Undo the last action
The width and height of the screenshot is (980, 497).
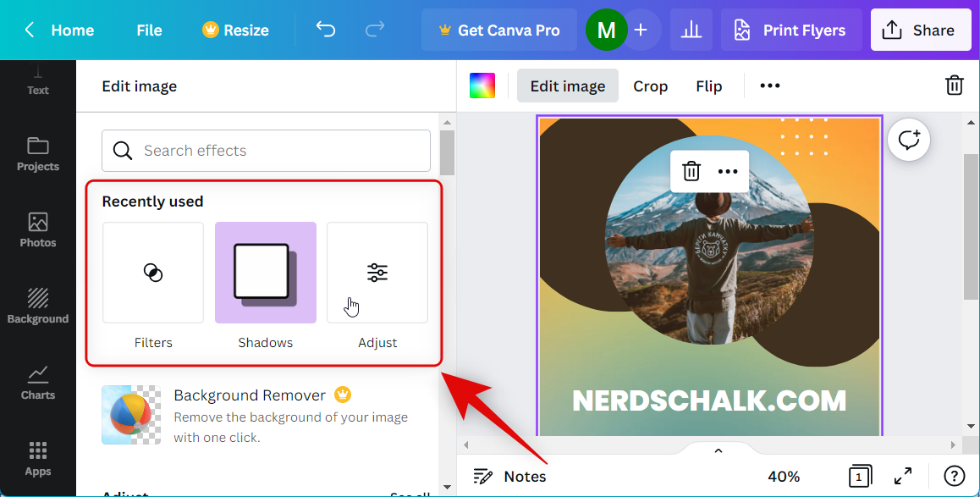pyautogui.click(x=326, y=30)
